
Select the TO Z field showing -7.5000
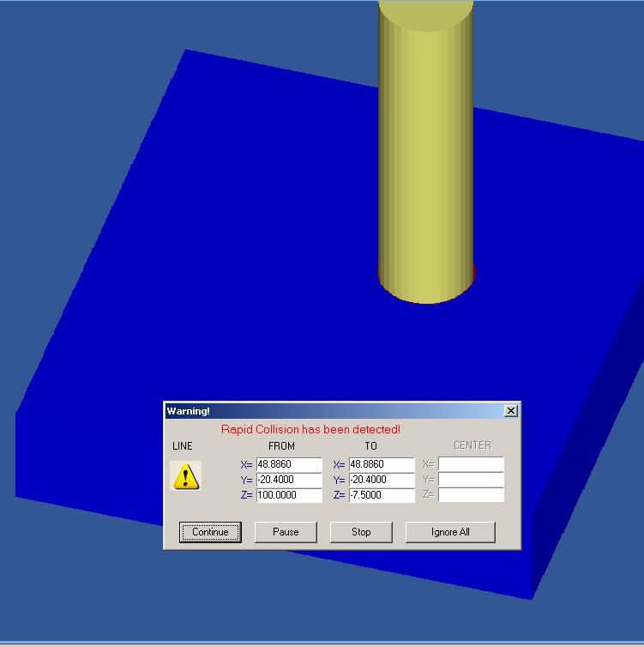coord(382,495)
